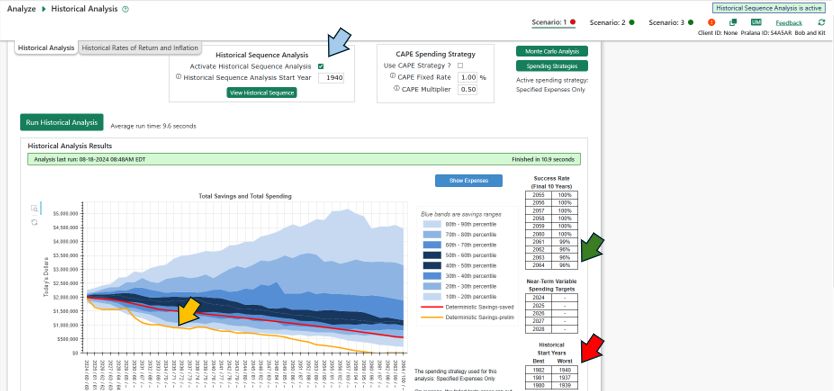834x391 pixels.
Task: Switch to the Historical Analysis tab
Action: click(x=46, y=48)
